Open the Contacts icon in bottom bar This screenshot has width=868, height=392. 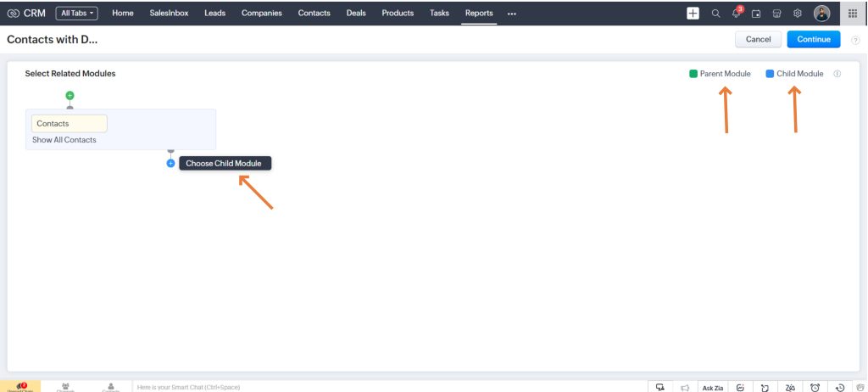(x=111, y=386)
